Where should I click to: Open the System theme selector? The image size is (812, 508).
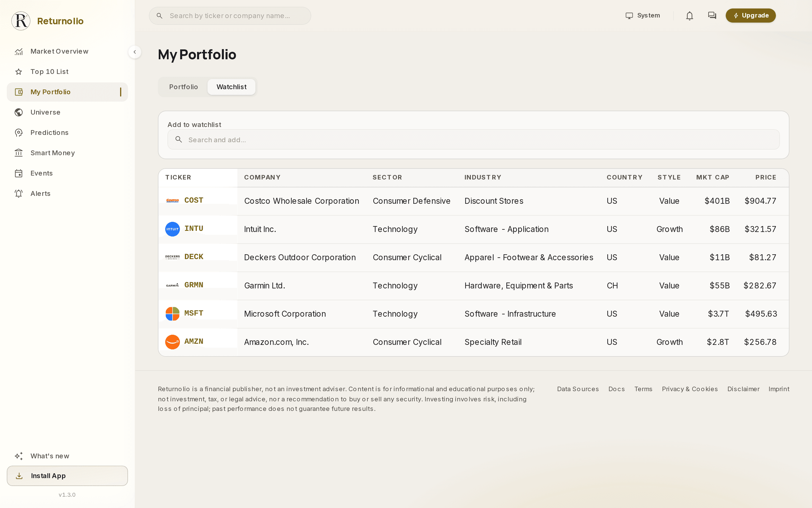pos(643,16)
